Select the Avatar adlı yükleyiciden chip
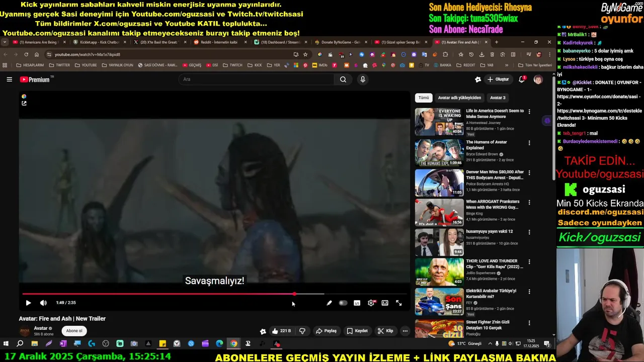 [459, 98]
